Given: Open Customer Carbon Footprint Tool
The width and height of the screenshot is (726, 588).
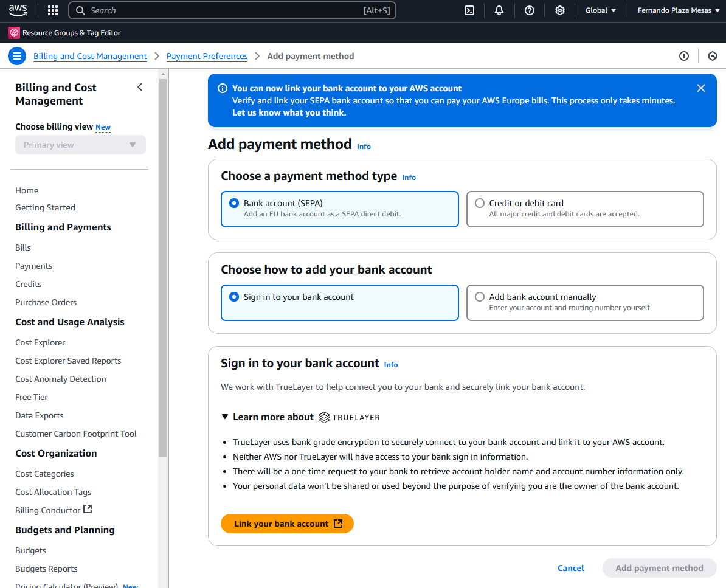Looking at the screenshot, I should (x=76, y=434).
